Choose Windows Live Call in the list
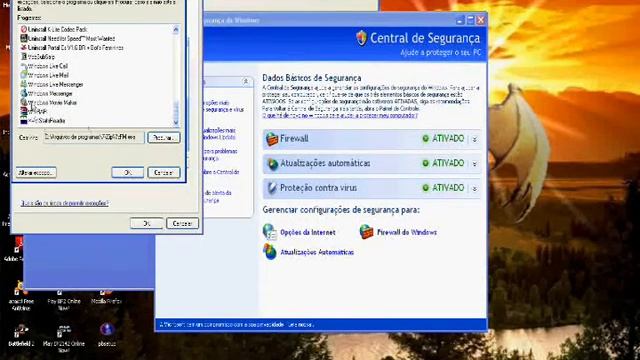 (x=44, y=66)
